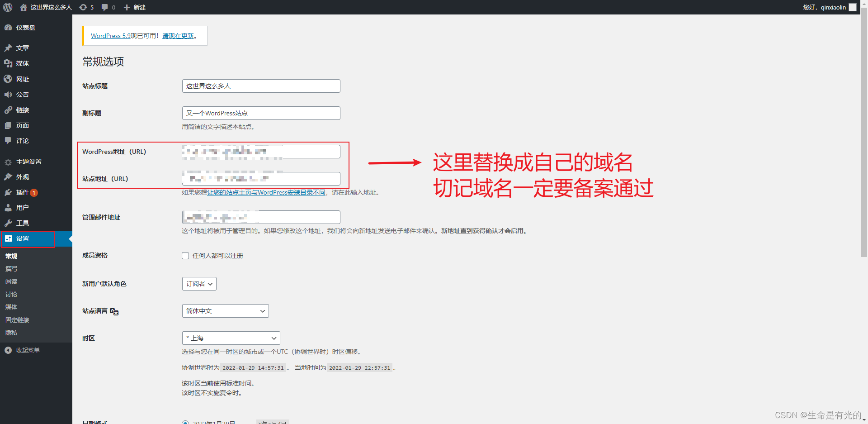The height and width of the screenshot is (424, 868).
Task: Open the comments bubble icon in the top bar
Action: (105, 7)
